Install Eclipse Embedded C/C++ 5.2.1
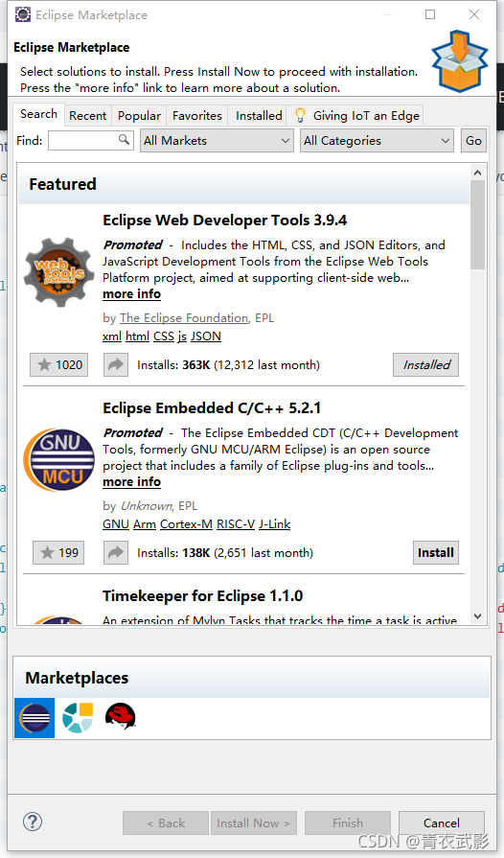Image resolution: width=504 pixels, height=858 pixels. (x=436, y=552)
